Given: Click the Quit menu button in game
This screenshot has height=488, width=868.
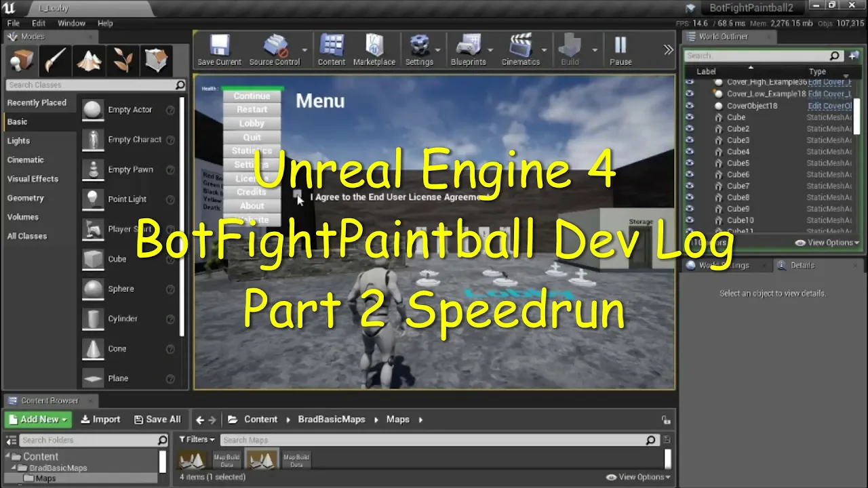Looking at the screenshot, I should tap(252, 138).
